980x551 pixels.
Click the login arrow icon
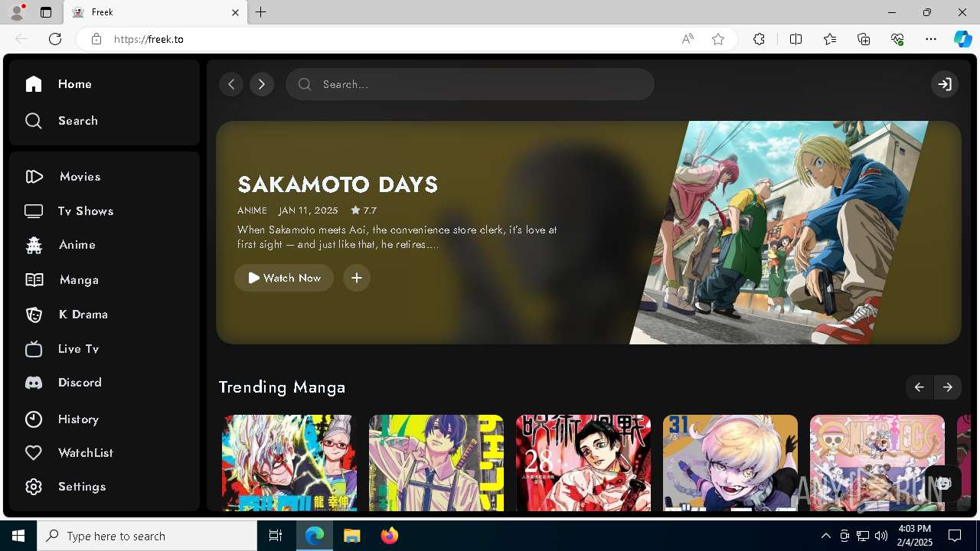coord(945,84)
